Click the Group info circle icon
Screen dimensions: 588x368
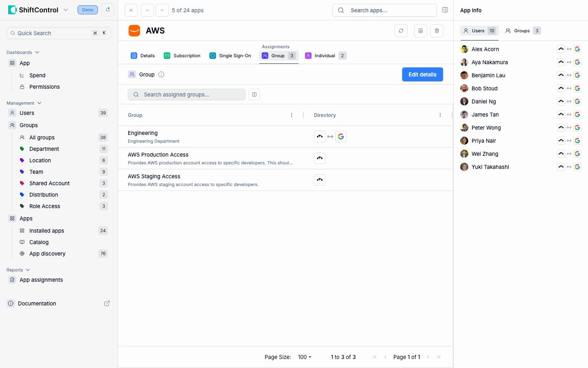(161, 74)
